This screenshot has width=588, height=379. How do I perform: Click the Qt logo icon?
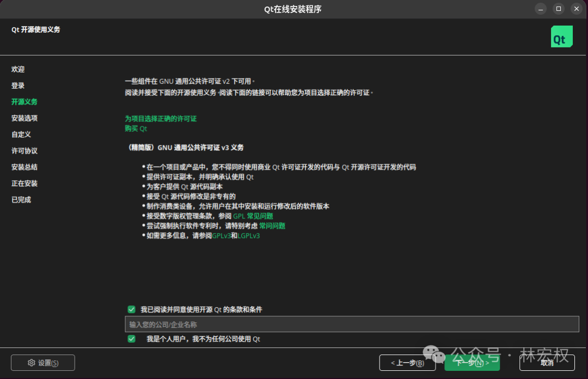click(x=561, y=36)
